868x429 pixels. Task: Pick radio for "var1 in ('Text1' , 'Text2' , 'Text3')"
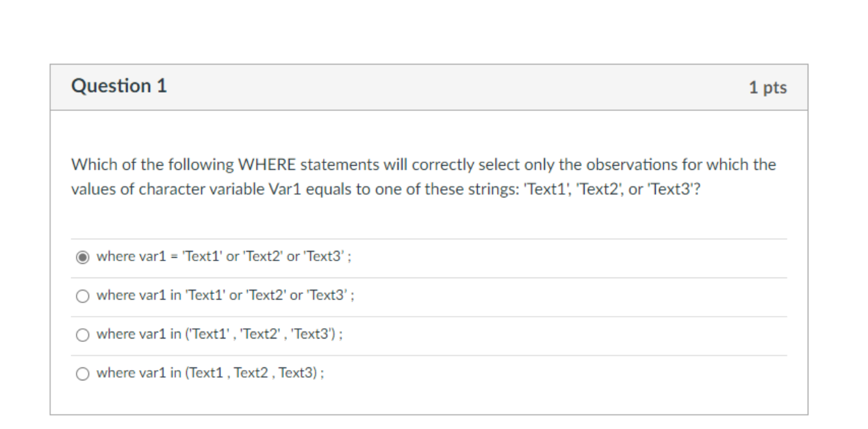tap(82, 335)
